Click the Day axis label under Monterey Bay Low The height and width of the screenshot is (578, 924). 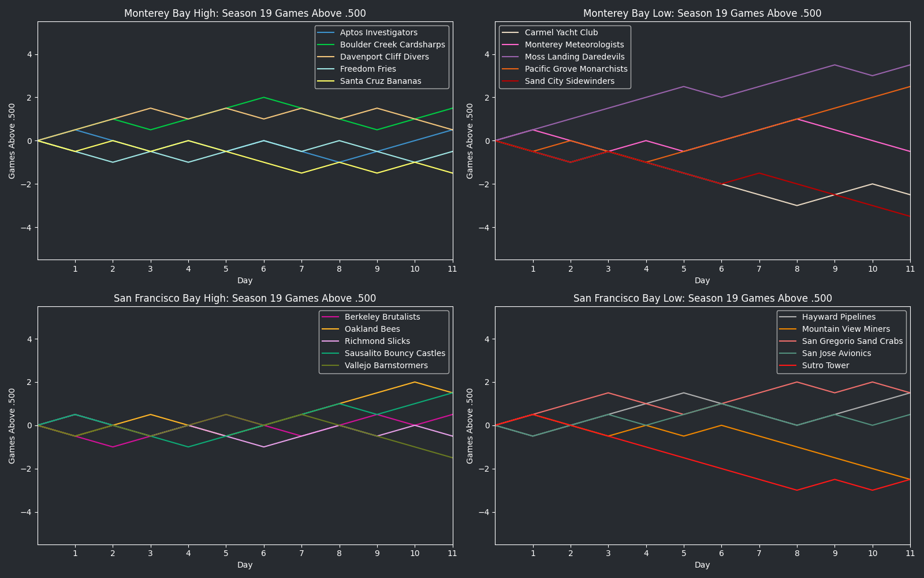pyautogui.click(x=702, y=280)
